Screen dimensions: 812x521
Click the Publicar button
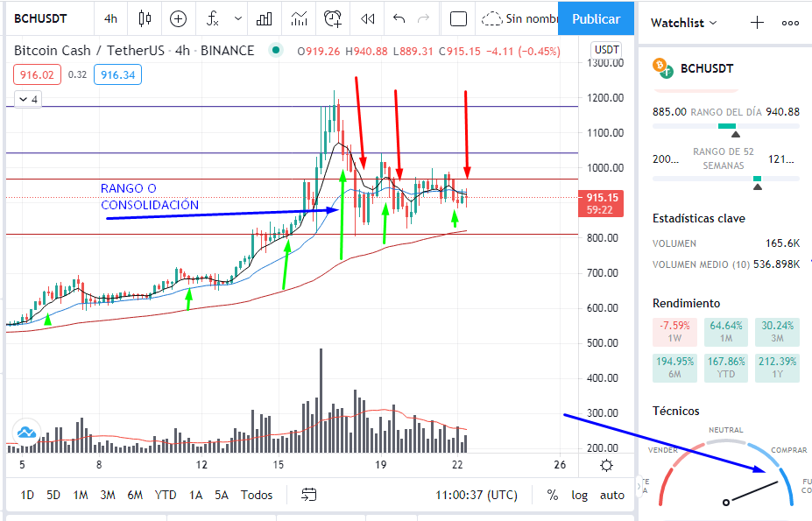tap(596, 18)
